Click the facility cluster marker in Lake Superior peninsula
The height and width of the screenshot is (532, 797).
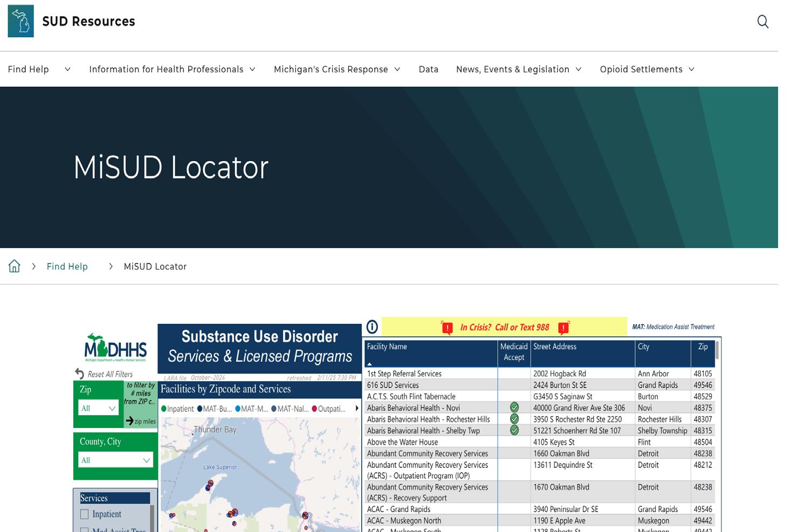(x=209, y=486)
